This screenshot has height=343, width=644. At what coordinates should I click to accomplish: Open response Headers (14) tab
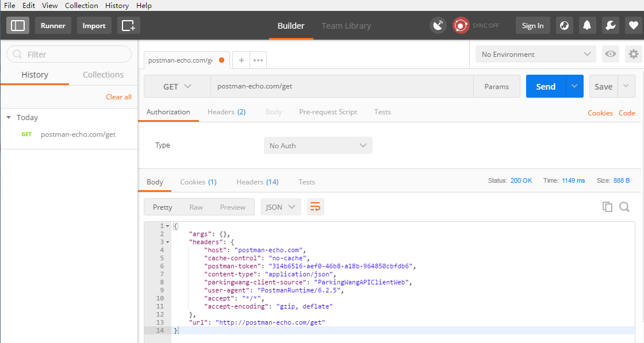click(258, 182)
